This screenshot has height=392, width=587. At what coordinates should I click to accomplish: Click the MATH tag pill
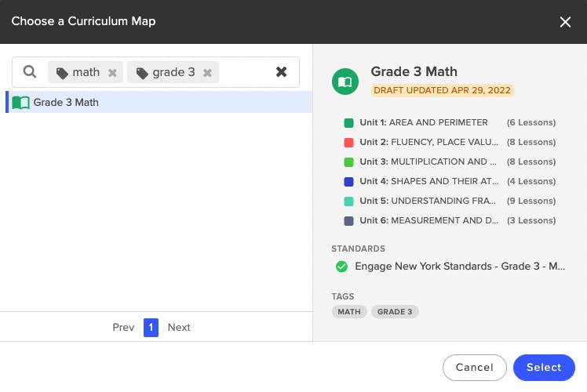349,311
